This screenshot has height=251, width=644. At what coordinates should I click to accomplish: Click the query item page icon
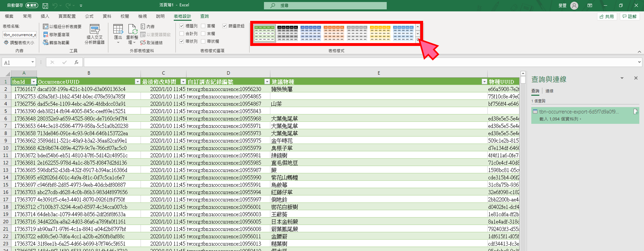pos(635,112)
